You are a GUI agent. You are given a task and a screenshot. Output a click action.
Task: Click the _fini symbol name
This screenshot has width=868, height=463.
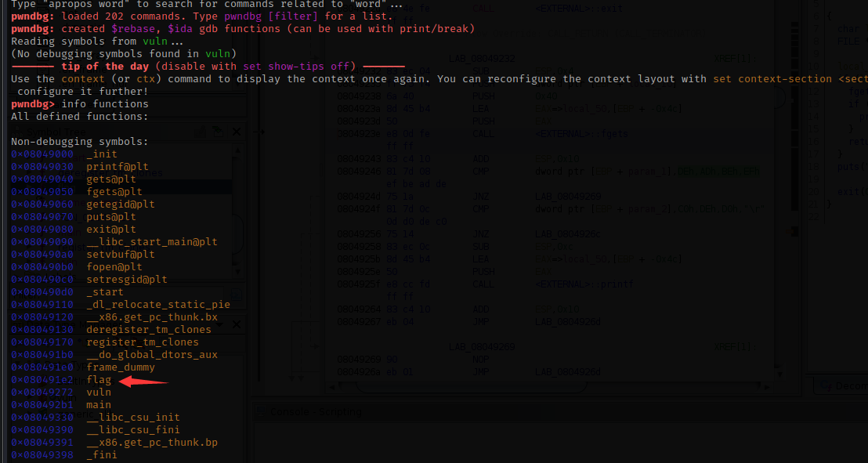(x=102, y=454)
